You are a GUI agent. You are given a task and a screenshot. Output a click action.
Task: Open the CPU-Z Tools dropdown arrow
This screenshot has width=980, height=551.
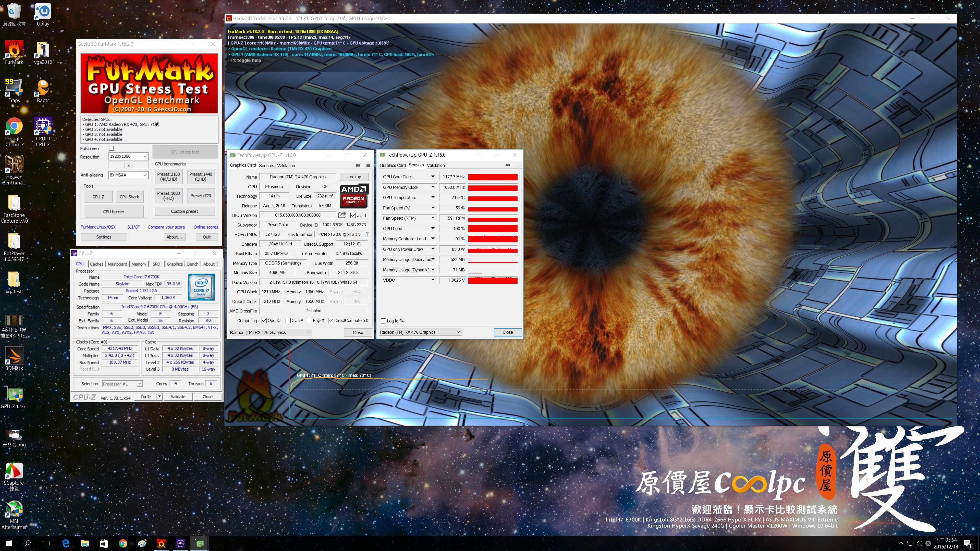tap(160, 397)
